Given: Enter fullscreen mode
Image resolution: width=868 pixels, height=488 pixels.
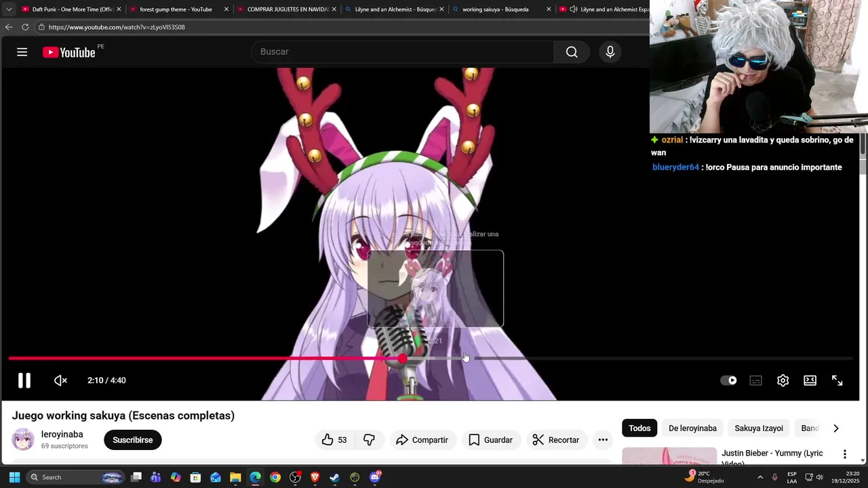Looking at the screenshot, I should [x=837, y=380].
